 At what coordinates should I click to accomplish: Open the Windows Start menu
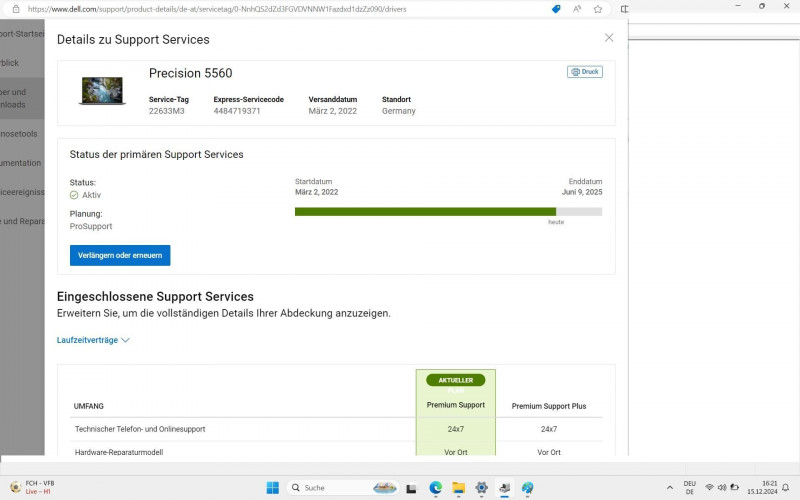click(x=273, y=488)
